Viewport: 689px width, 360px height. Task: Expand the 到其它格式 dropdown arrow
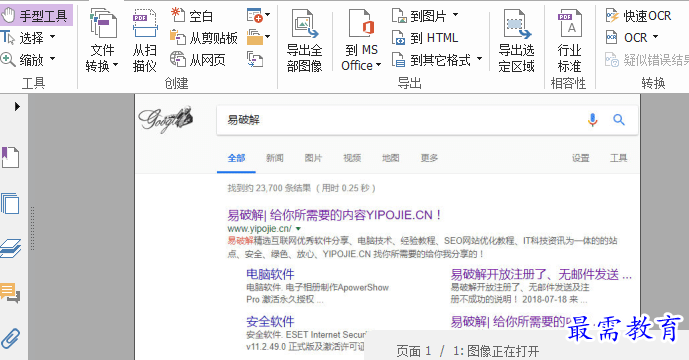point(479,58)
